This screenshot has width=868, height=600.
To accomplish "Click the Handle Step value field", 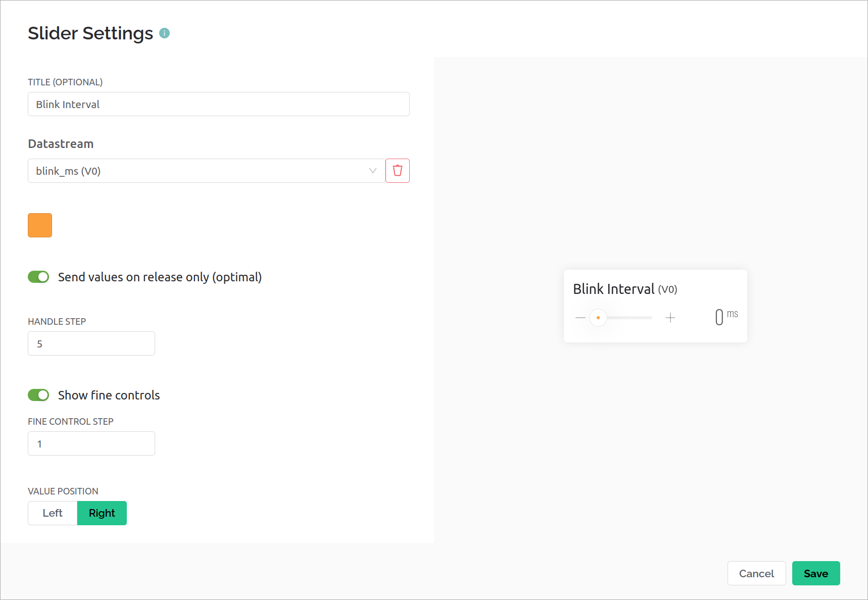I will click(x=91, y=343).
